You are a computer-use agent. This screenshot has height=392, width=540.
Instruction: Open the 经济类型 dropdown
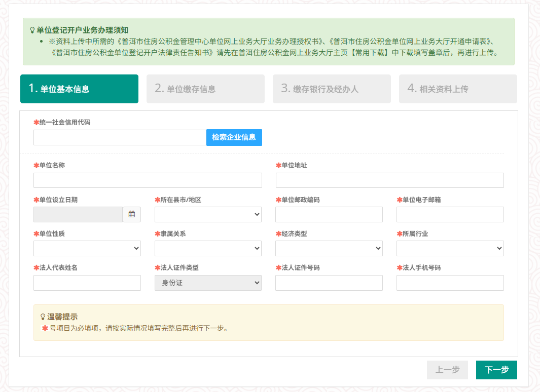(x=329, y=248)
